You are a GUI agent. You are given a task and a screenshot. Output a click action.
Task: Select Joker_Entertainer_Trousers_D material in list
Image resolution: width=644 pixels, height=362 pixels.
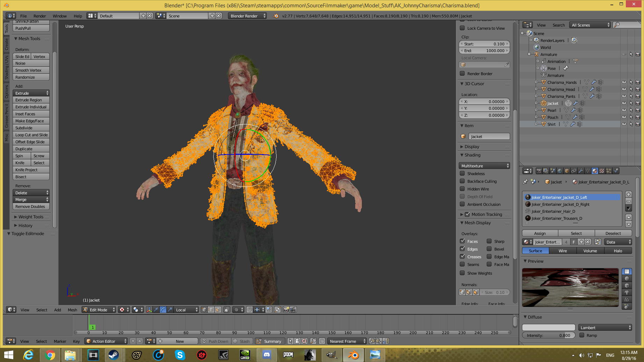pyautogui.click(x=557, y=218)
